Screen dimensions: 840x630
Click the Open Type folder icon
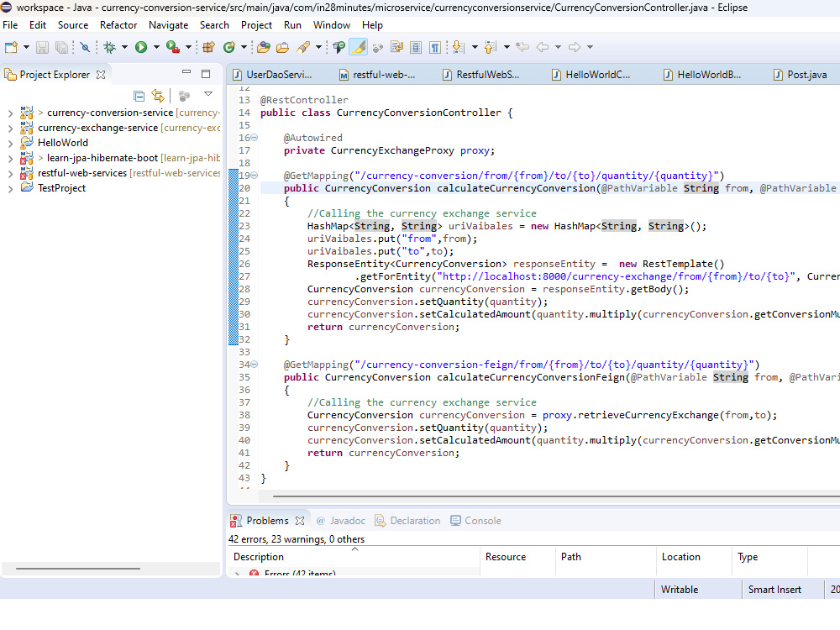coord(264,47)
